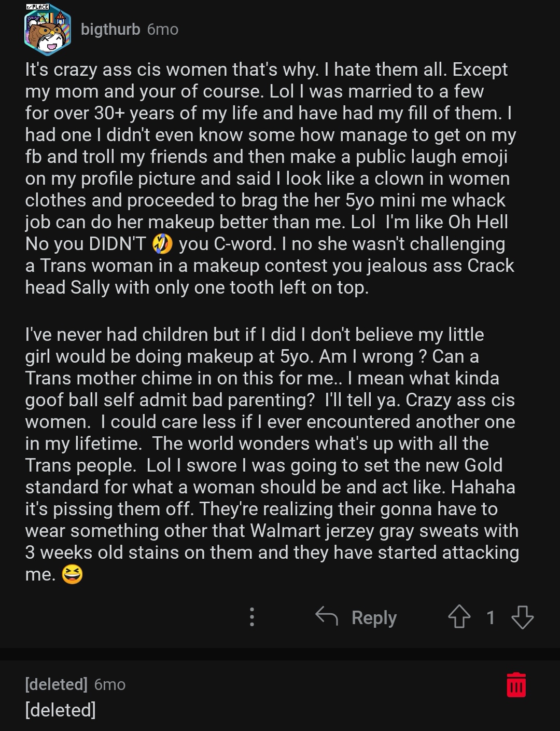560x731 pixels.
Task: Click the vote count number 1
Action: point(491,617)
